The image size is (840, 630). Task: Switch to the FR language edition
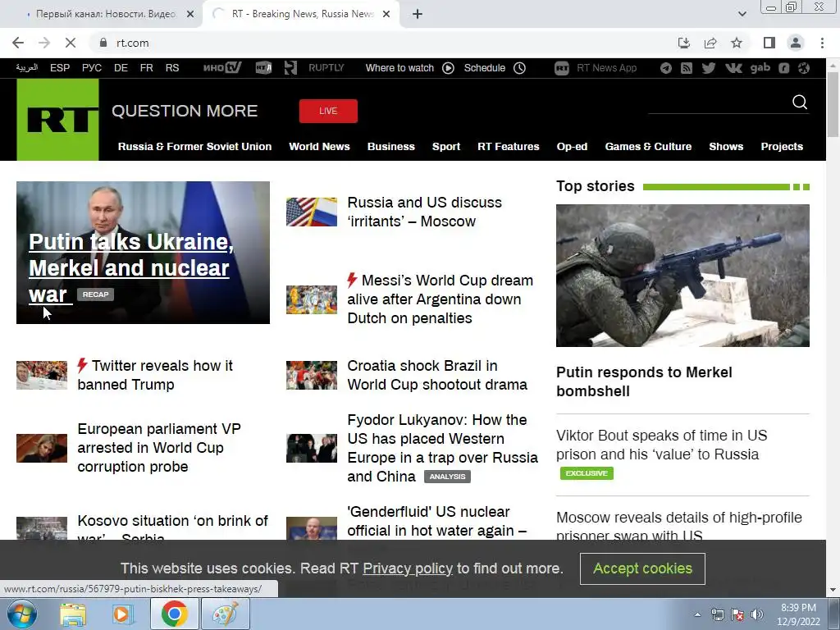(146, 68)
